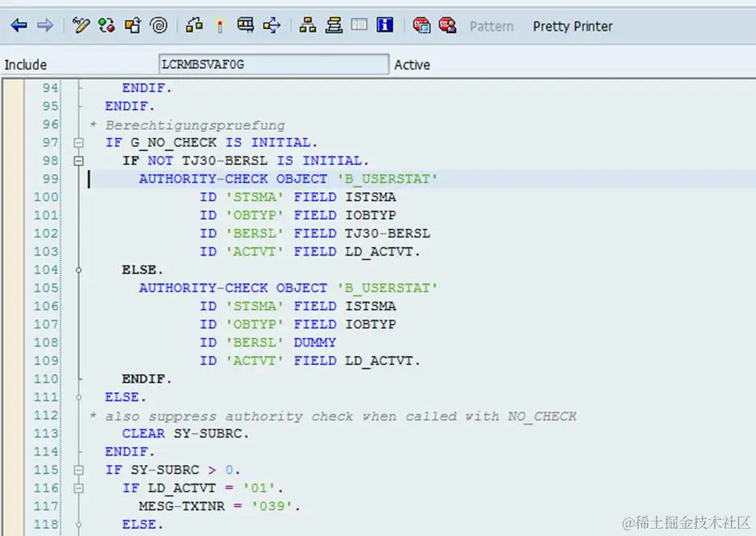
Task: Click line number 113 in the gutter
Action: point(46,433)
